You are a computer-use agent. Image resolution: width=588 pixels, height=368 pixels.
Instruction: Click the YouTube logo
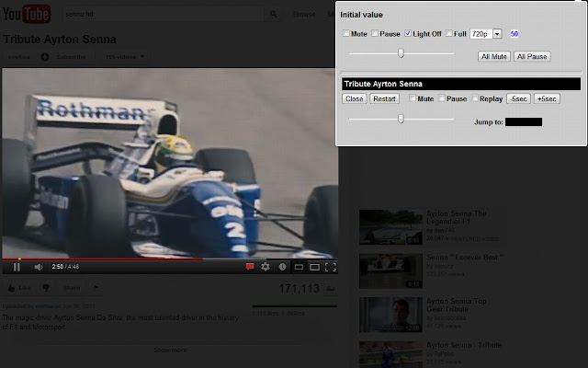pos(27,14)
